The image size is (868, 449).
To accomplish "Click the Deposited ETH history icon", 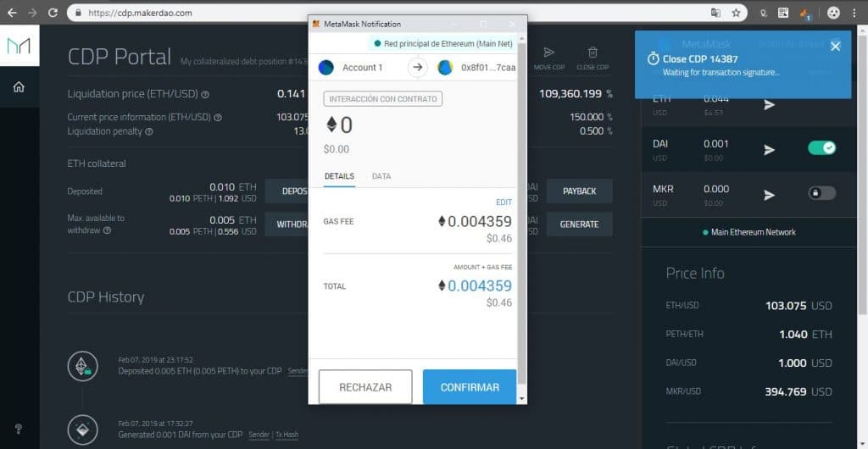I will [x=83, y=366].
